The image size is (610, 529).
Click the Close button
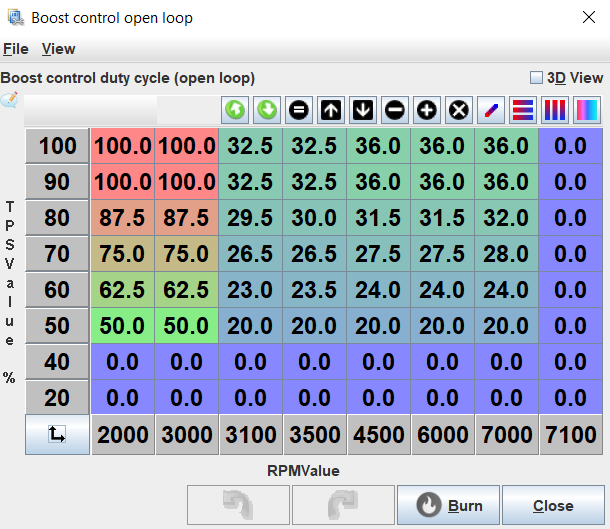[x=553, y=505]
